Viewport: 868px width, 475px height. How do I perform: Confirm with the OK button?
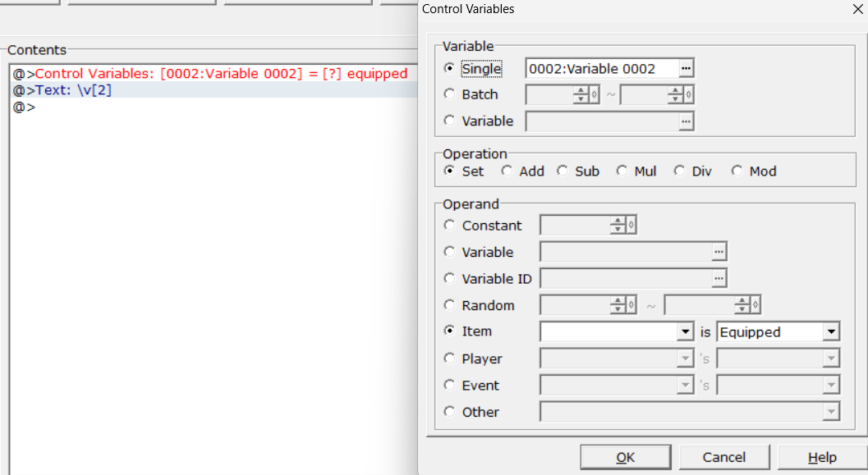tap(625, 457)
